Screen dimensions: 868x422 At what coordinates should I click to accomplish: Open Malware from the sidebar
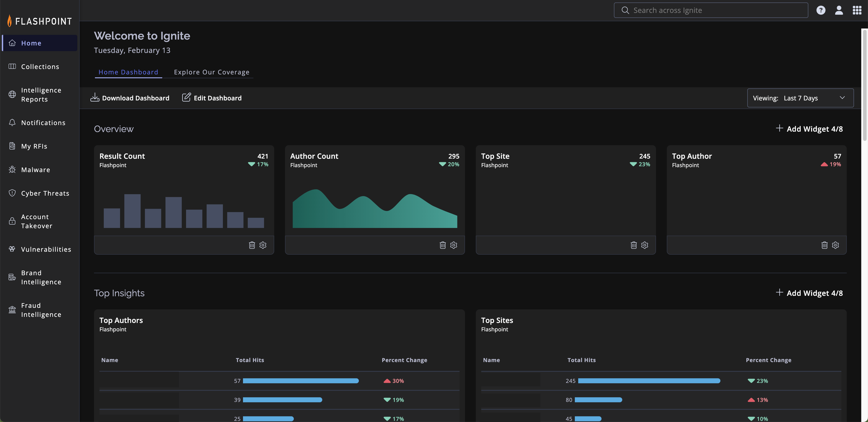click(x=35, y=170)
